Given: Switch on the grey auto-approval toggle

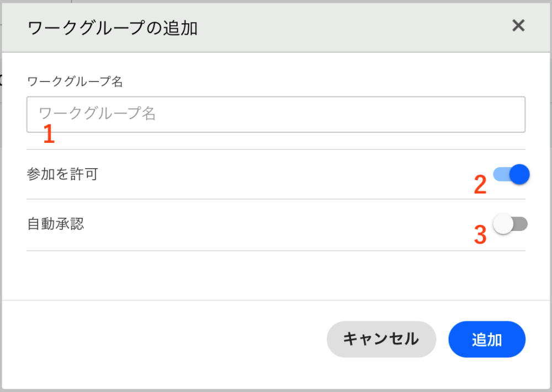Looking at the screenshot, I should tap(511, 224).
